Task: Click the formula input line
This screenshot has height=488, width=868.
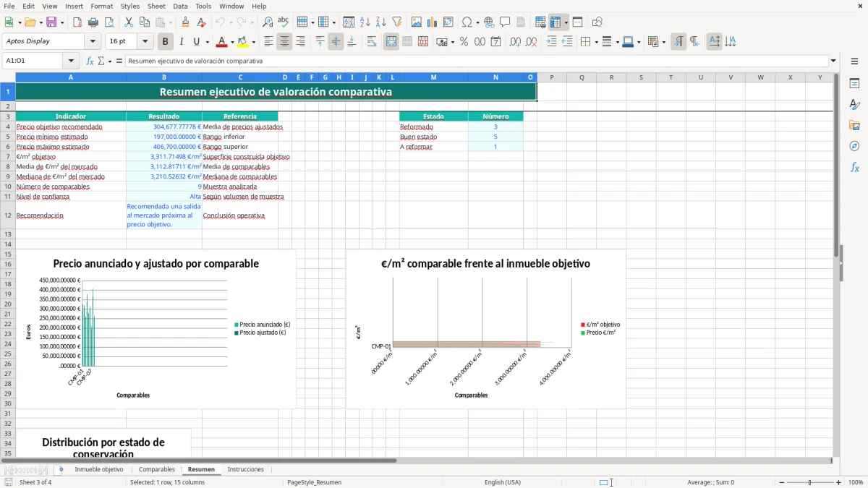Action: pyautogui.click(x=477, y=61)
